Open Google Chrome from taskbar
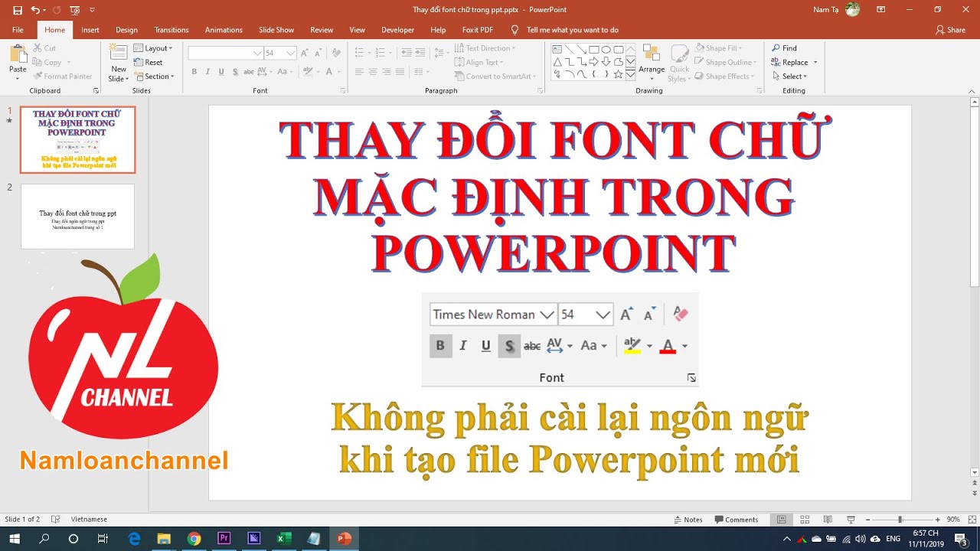 (194, 539)
